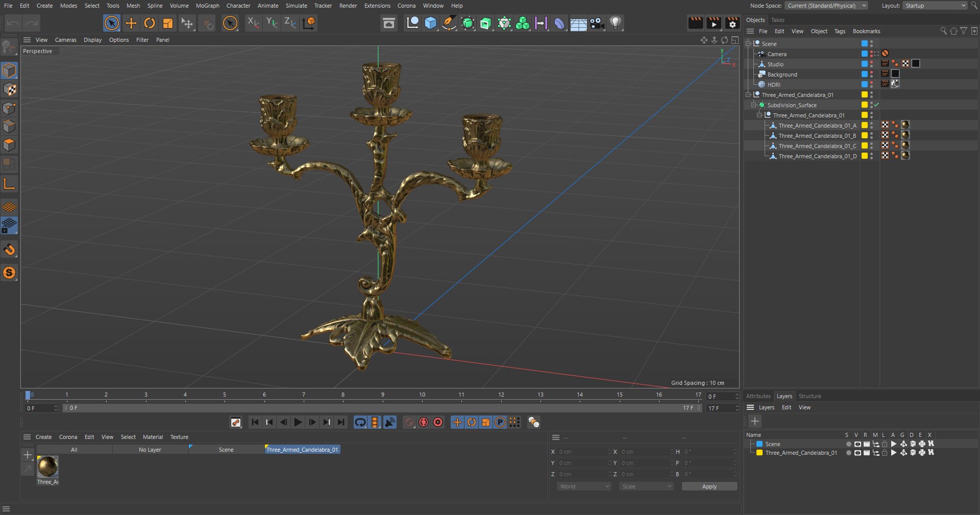Switch to the Takes tab
Image resolution: width=980 pixels, height=515 pixels.
click(x=777, y=20)
